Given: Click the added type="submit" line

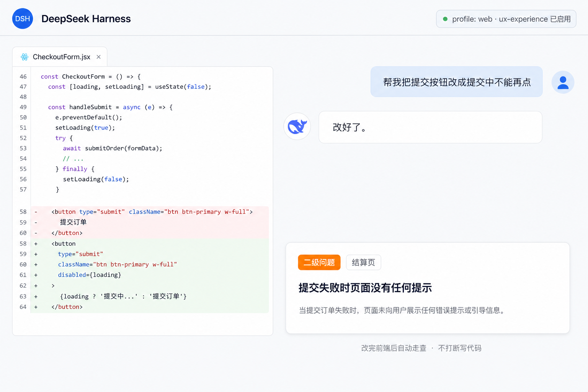Looking at the screenshot, I should click(80, 254).
